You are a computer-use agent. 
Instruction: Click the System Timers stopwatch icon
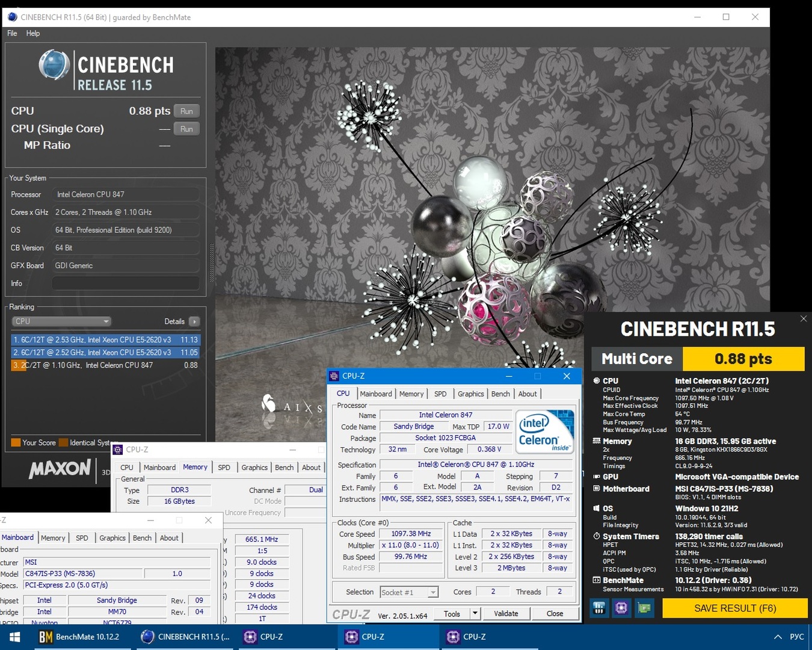click(x=597, y=536)
